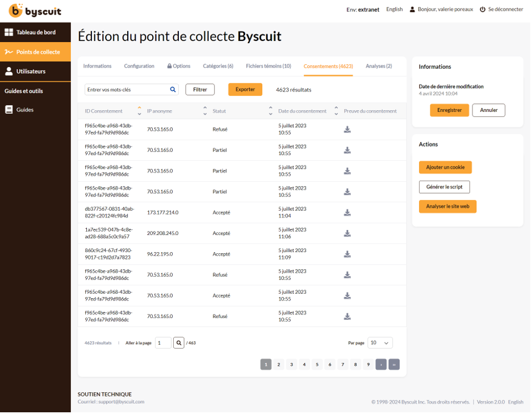532x414 pixels.
Task: Download proof for ninth row, Accepté 10:55
Action: click(347, 295)
